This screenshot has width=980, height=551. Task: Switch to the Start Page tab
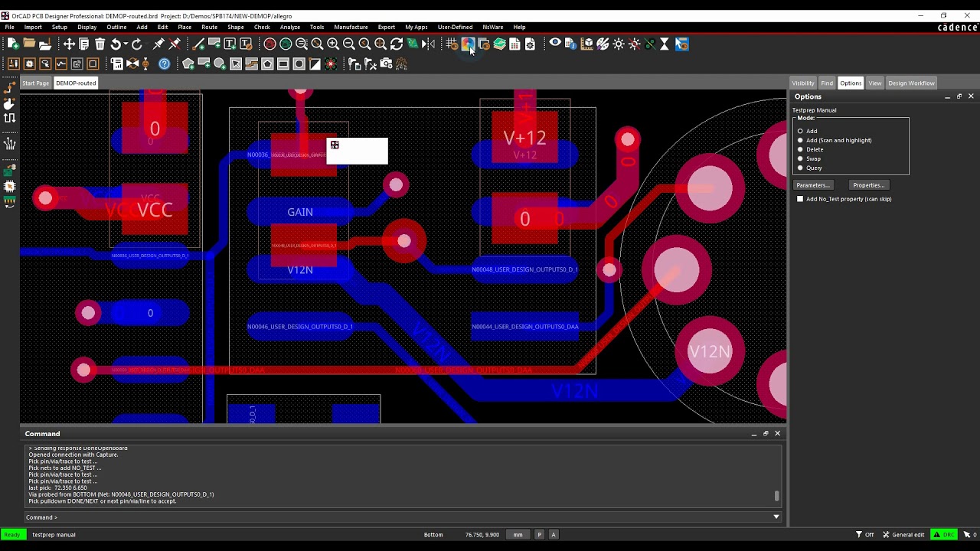coord(35,83)
